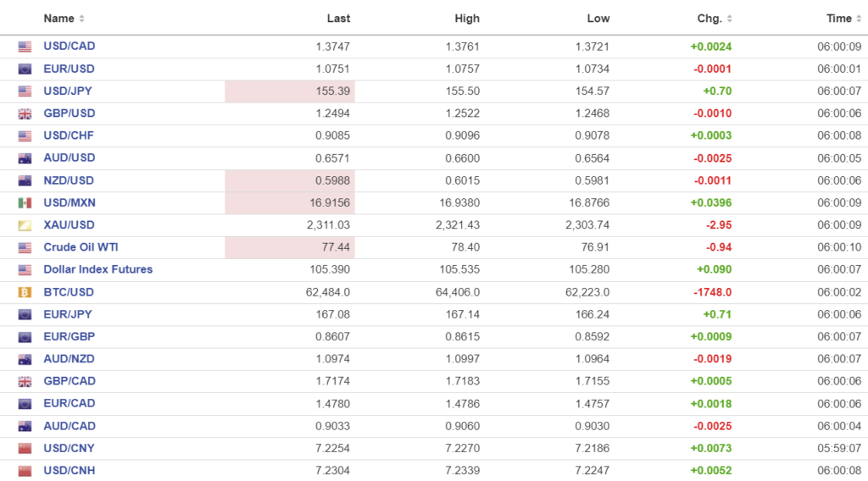Screen dimensions: 868x481
Task: Click the Mexican flag icon beside USD/MXN
Action: [x=25, y=203]
